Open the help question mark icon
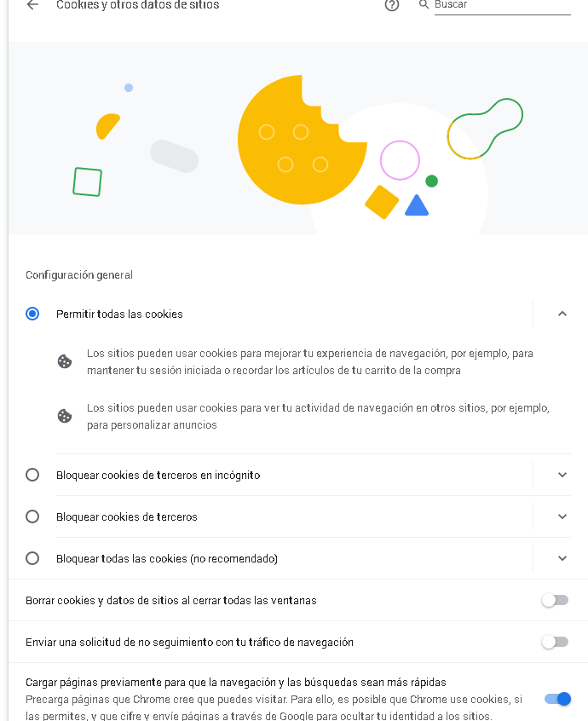Screen dimensions: 588x721 point(392,5)
